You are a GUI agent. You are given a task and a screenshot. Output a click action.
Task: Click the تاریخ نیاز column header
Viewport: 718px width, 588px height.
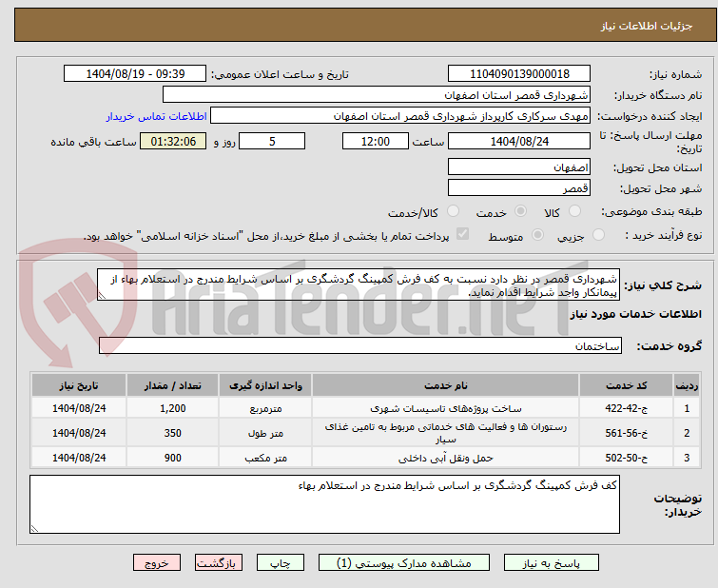(79, 385)
